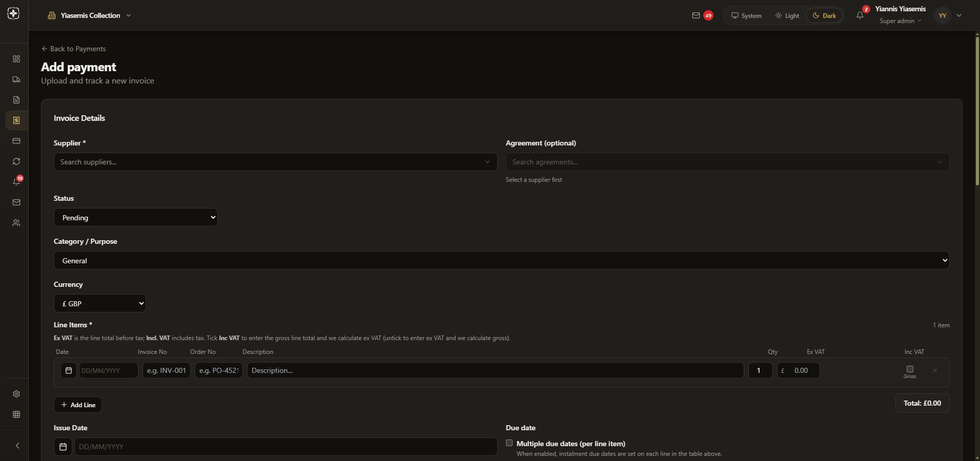Expand the user menu chevron beside YY avatar
980x461 pixels.
[x=959, y=15]
